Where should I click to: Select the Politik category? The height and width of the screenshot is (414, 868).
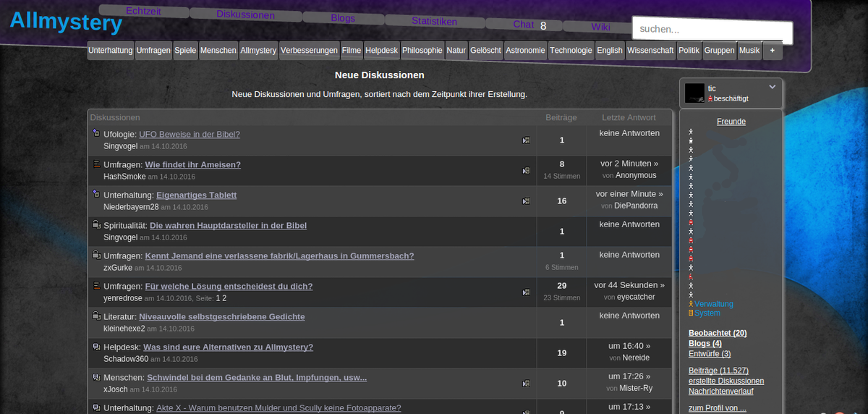(x=689, y=51)
